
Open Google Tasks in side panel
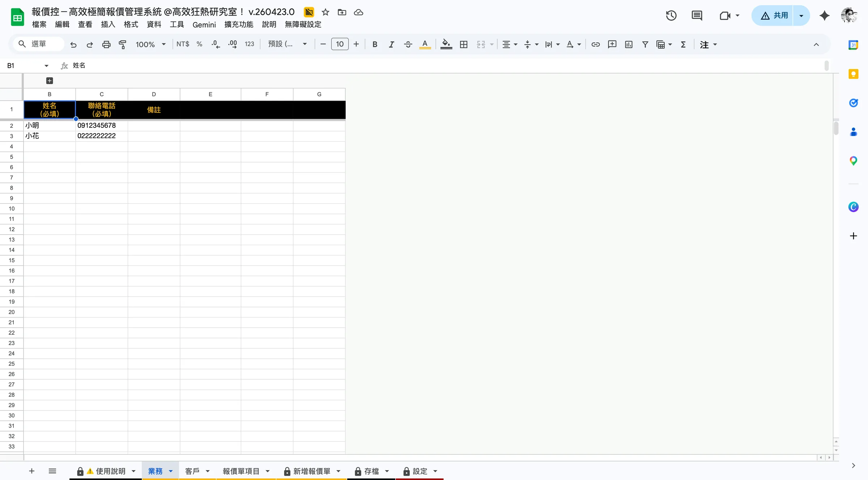[x=854, y=103]
